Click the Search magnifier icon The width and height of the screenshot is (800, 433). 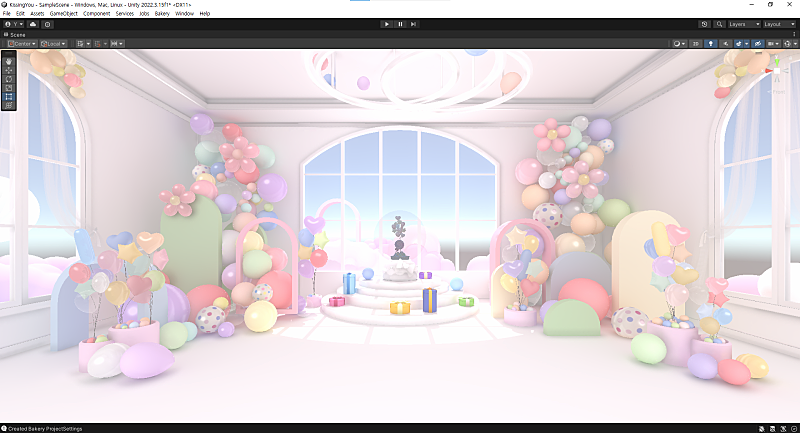pyautogui.click(x=717, y=24)
